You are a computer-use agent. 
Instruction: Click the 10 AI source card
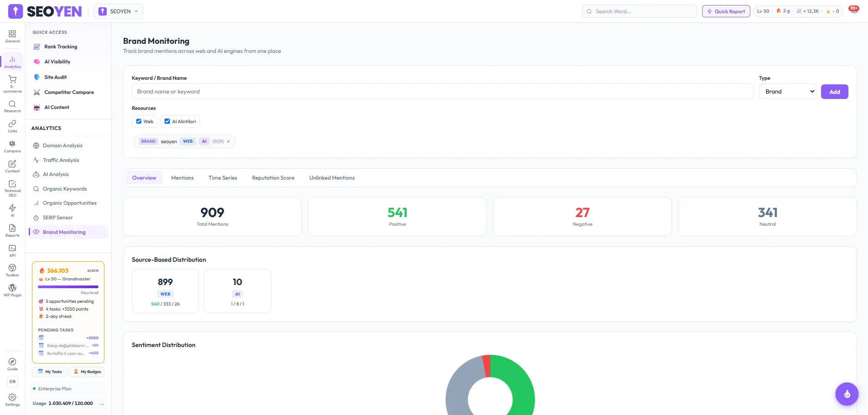point(238,291)
